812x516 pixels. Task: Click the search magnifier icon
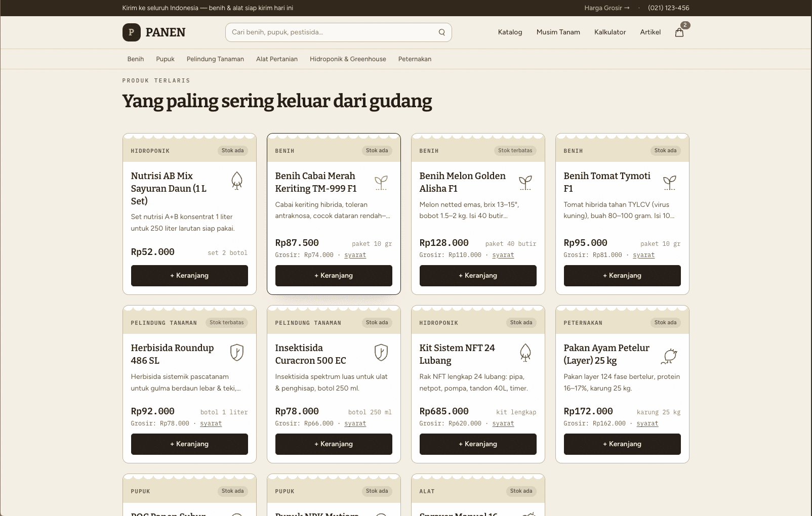click(442, 32)
